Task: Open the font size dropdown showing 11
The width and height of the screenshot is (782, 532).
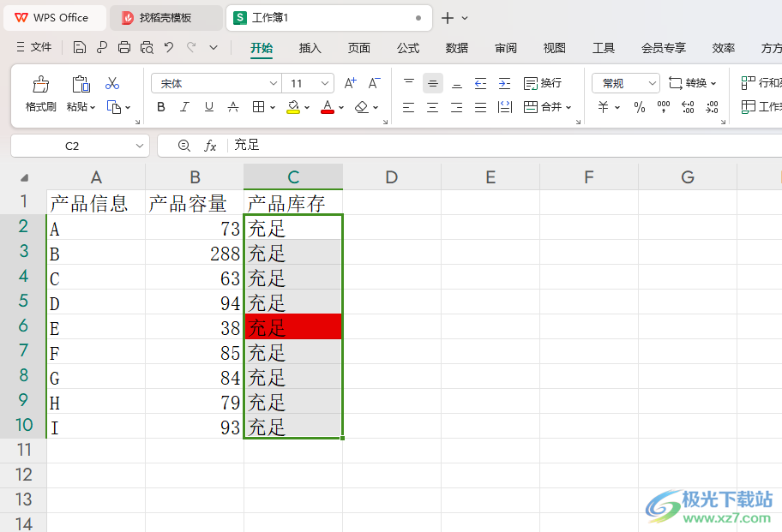Action: pos(325,83)
